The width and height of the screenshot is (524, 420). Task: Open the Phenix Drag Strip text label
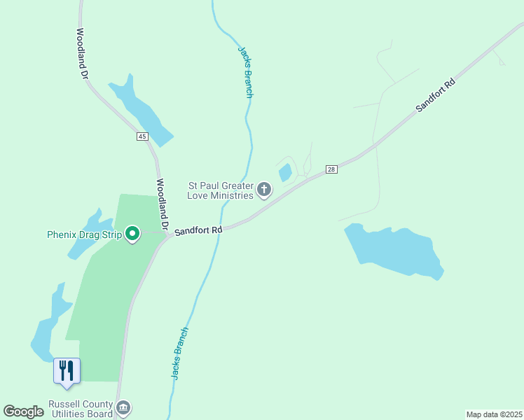tap(85, 234)
